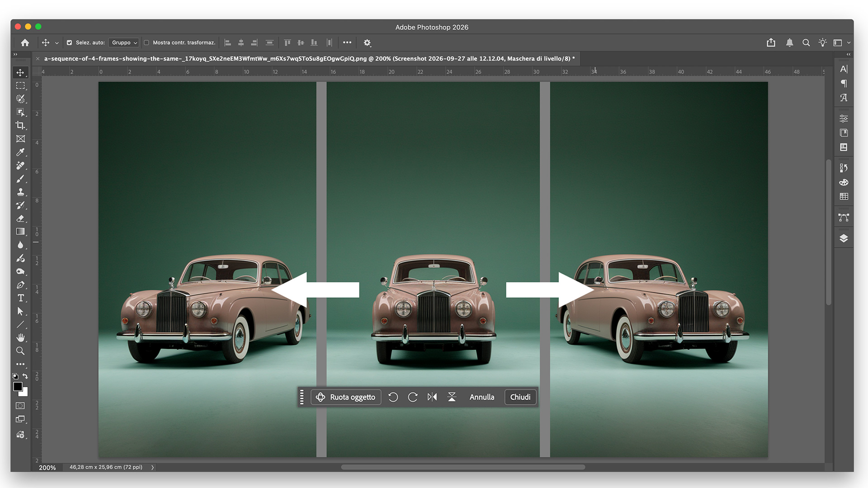The image size is (868, 488).
Task: Pick the foreground color swatch
Action: tap(18, 386)
